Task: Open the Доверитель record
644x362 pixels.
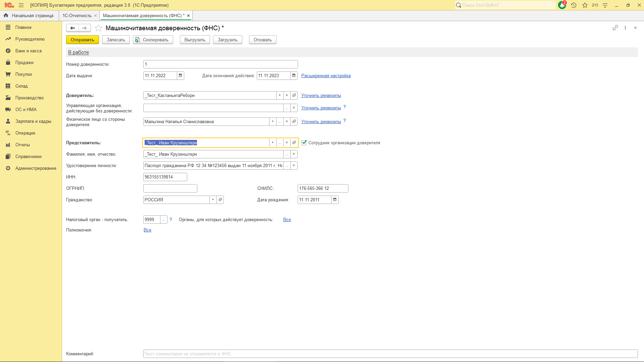Action: (294, 95)
